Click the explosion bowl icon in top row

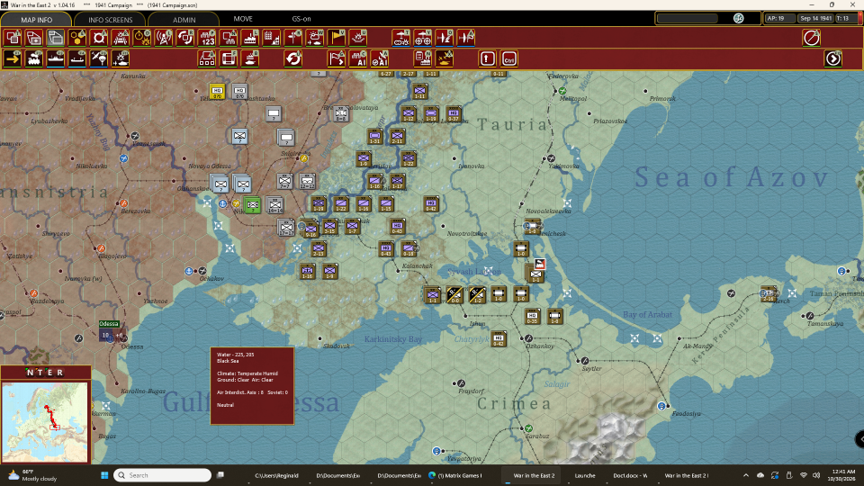[x=358, y=37]
